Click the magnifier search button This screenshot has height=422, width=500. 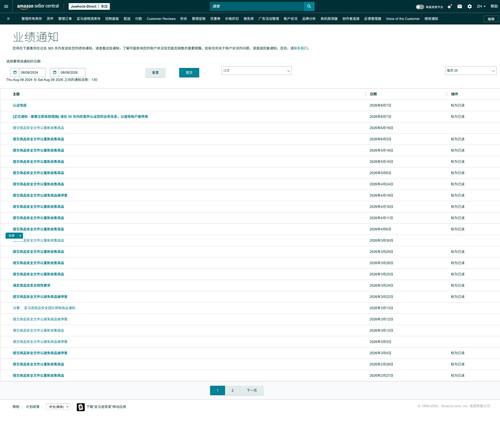coord(309,6)
